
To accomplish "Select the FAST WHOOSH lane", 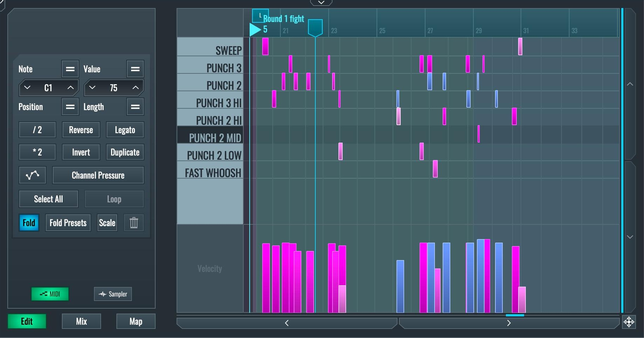I will [210, 170].
